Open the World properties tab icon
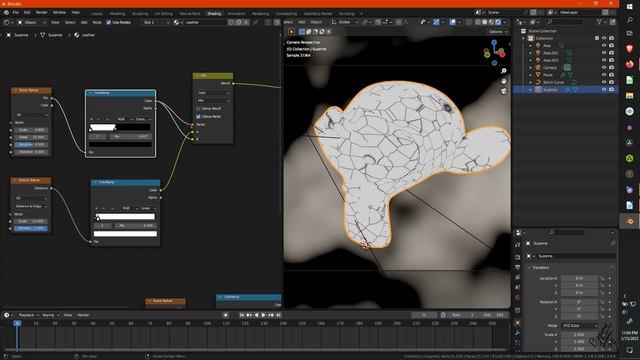 [518, 298]
